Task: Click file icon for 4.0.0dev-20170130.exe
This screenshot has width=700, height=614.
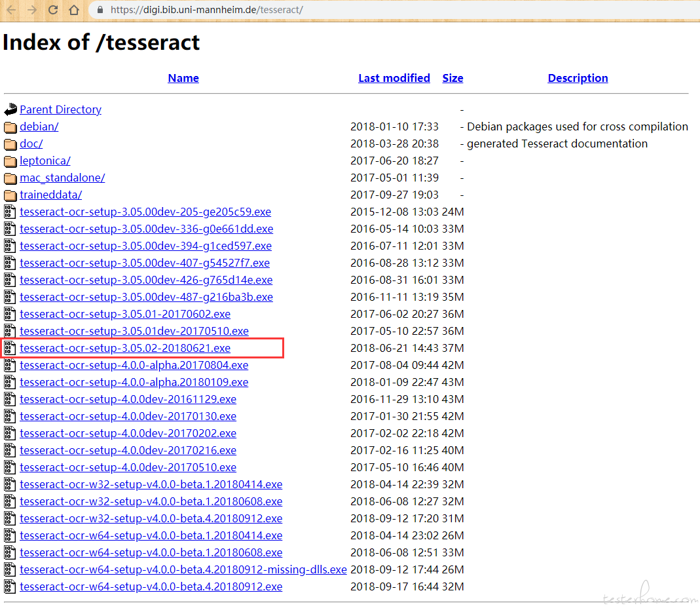Action: tap(10, 416)
